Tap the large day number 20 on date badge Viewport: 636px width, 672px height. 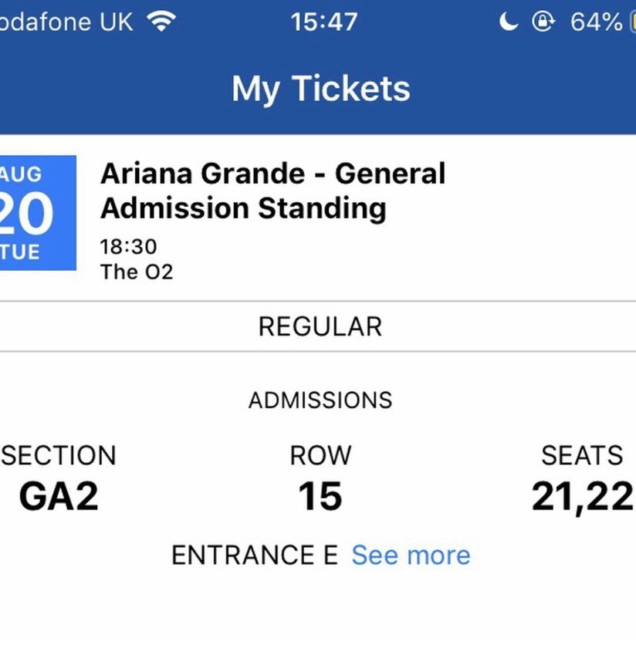[28, 214]
